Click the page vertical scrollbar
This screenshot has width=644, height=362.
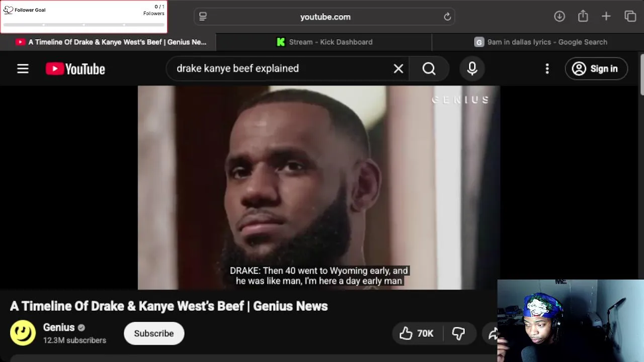tap(641, 74)
